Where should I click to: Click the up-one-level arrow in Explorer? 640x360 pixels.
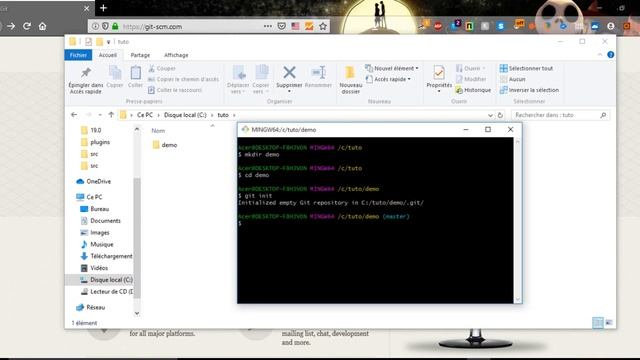coord(111,115)
